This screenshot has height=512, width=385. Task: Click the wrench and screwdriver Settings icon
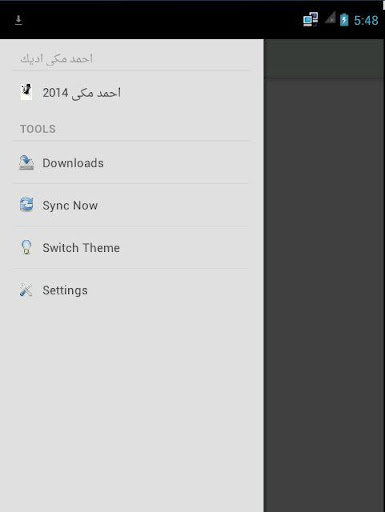coord(26,290)
